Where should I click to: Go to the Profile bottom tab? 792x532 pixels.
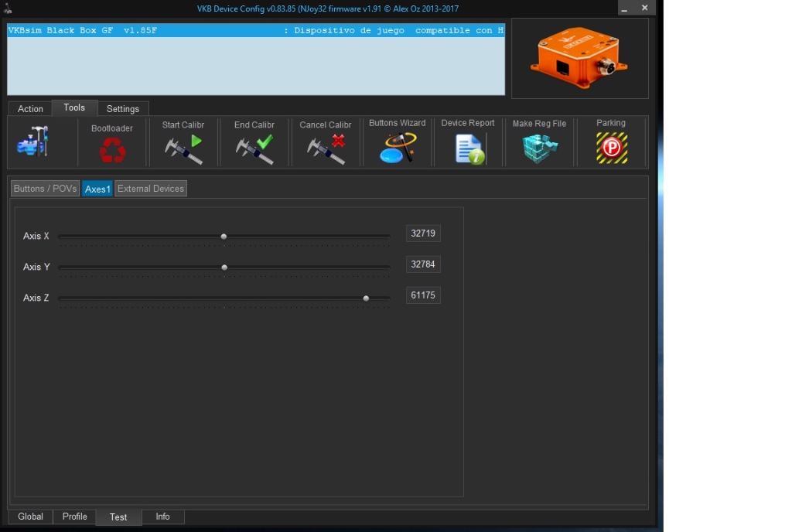click(74, 517)
